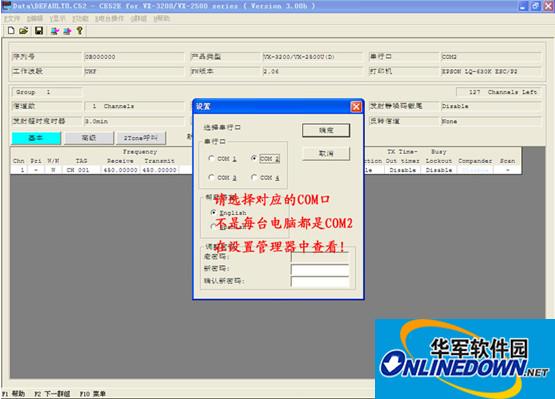Click the UHF working band value

point(134,71)
